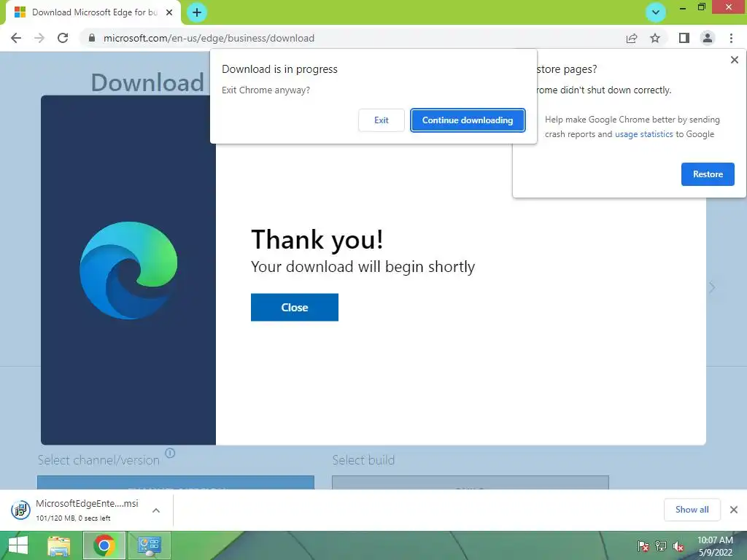Reload the page with the refresh icon
The height and width of the screenshot is (560, 747).
pos(63,38)
